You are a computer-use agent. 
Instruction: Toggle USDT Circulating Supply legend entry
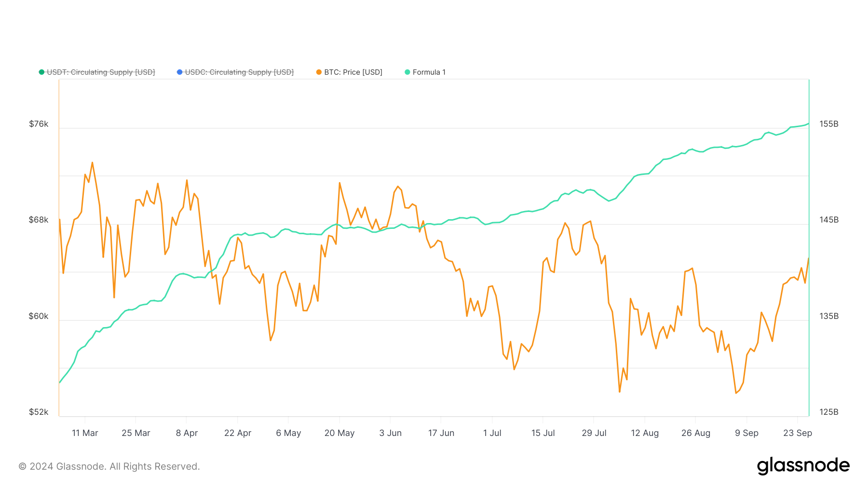(97, 72)
